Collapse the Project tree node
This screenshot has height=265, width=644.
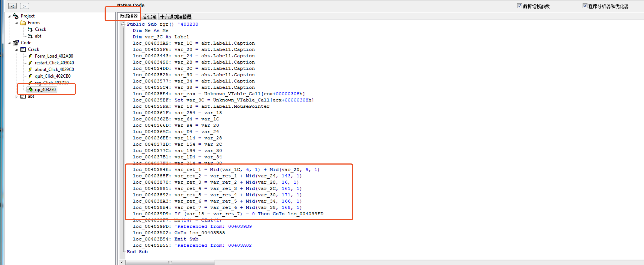pos(9,16)
